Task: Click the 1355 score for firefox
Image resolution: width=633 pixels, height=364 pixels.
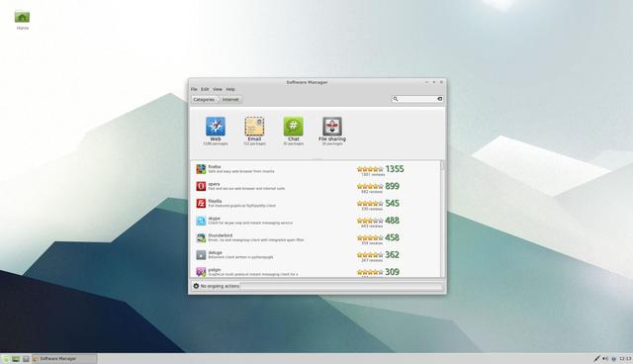Action: (395, 169)
